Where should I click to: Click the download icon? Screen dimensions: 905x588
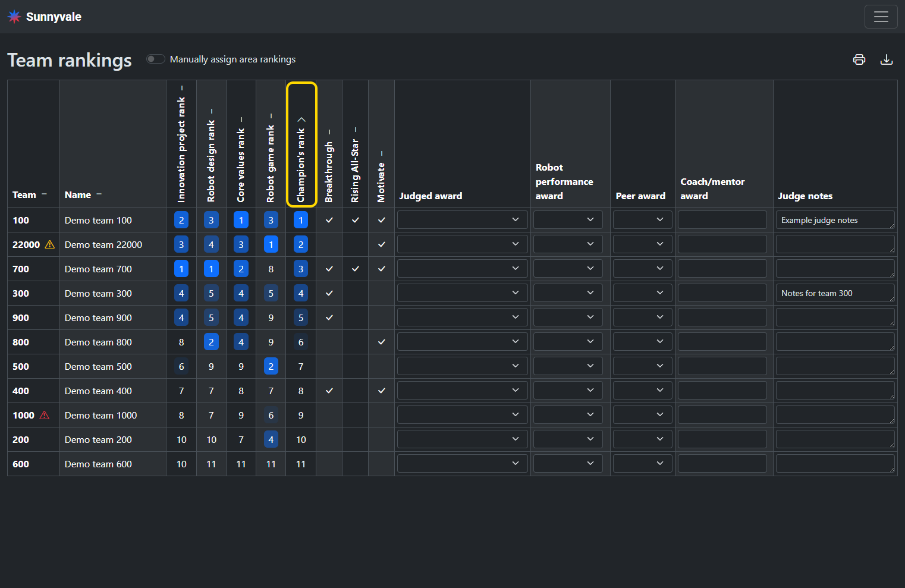pyautogui.click(x=886, y=59)
